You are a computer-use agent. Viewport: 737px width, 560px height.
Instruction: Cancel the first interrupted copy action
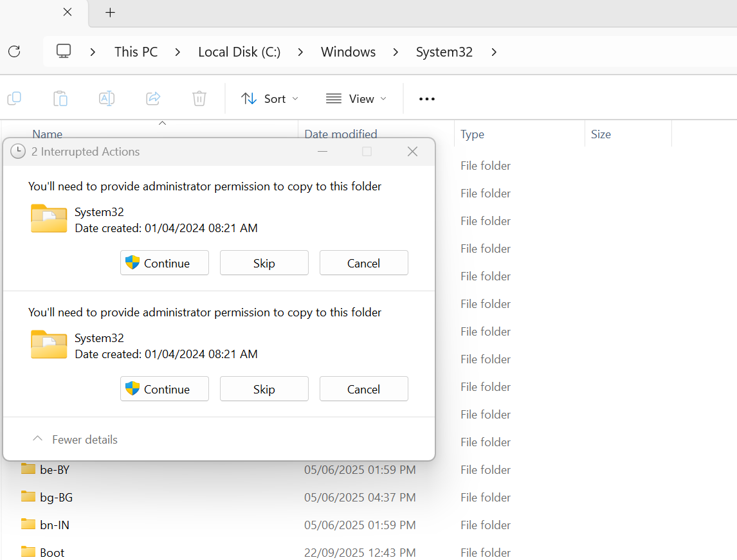pos(363,263)
